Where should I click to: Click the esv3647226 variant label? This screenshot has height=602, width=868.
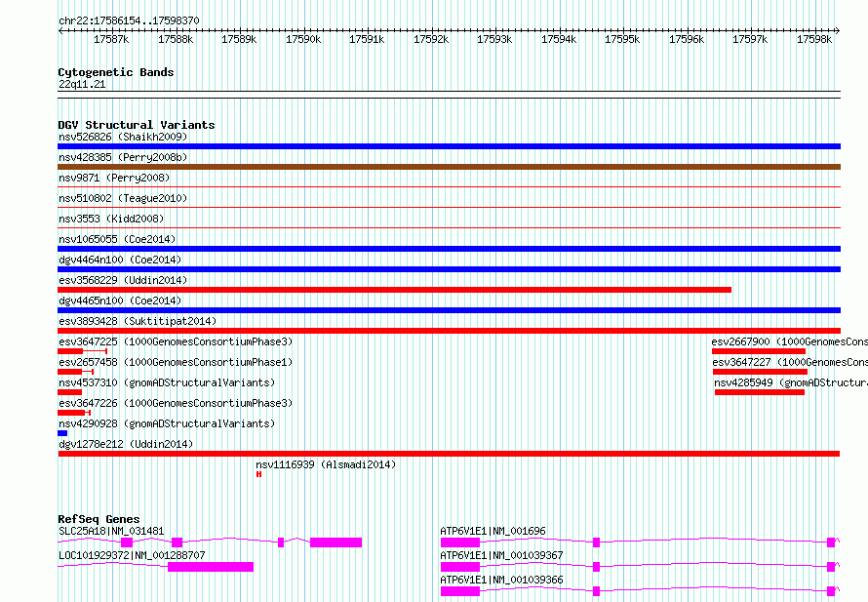pos(176,403)
